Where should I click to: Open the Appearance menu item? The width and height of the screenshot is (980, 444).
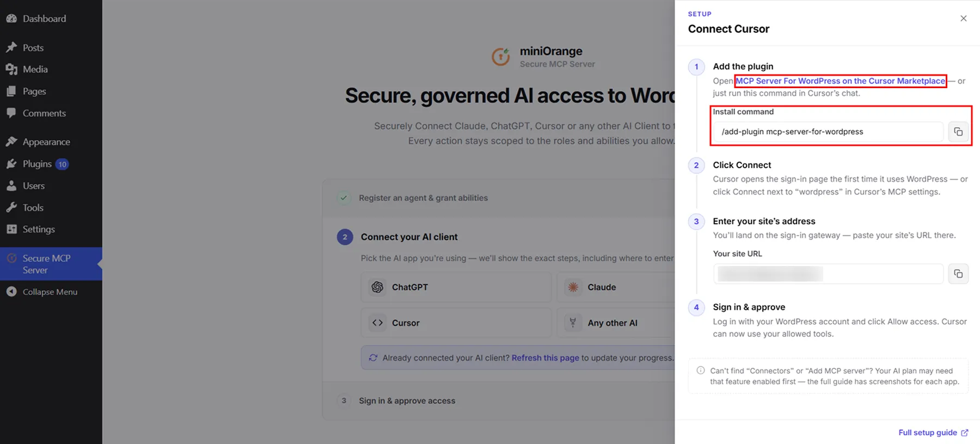click(51, 142)
